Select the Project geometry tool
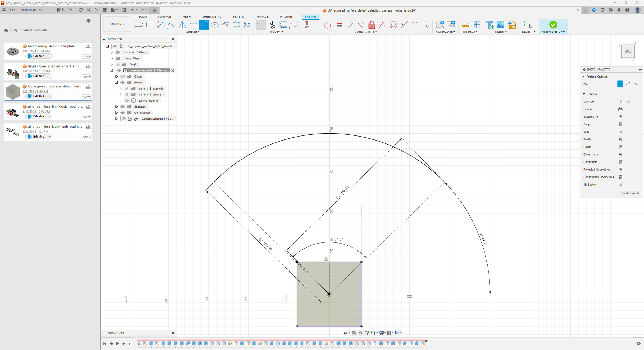 click(x=226, y=25)
